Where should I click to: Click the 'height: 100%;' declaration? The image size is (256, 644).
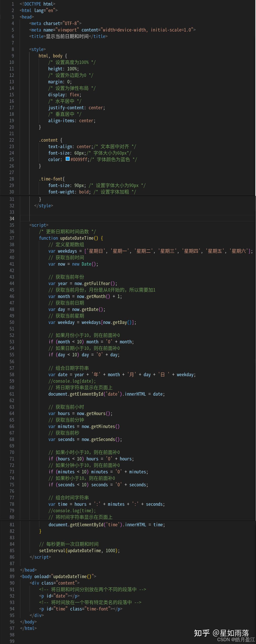64,69
